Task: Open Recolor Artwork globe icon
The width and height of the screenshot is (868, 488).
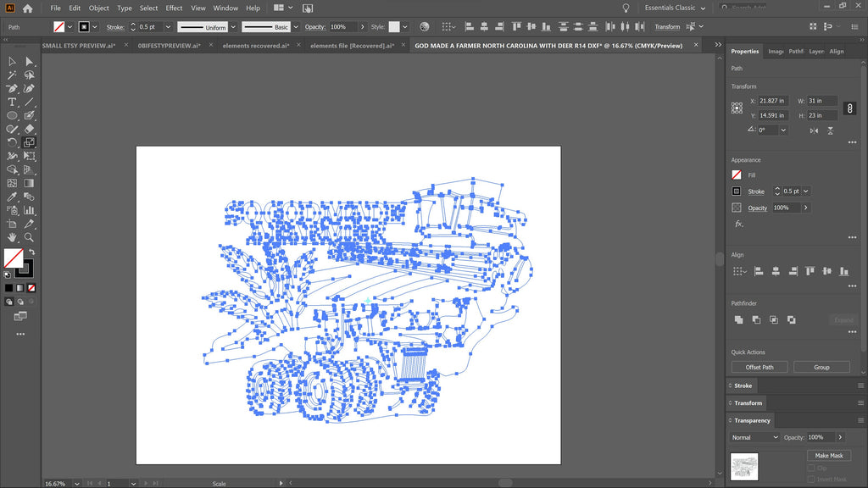Action: 424,26
